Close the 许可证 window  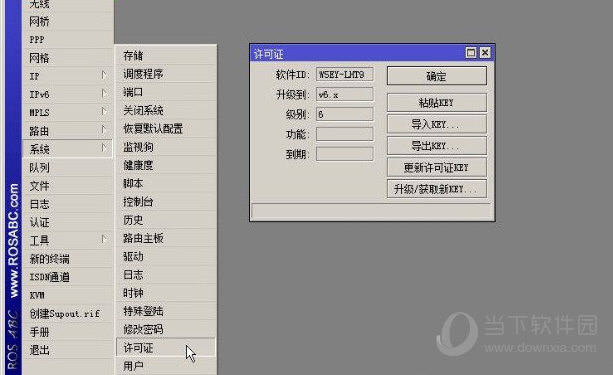(x=485, y=52)
